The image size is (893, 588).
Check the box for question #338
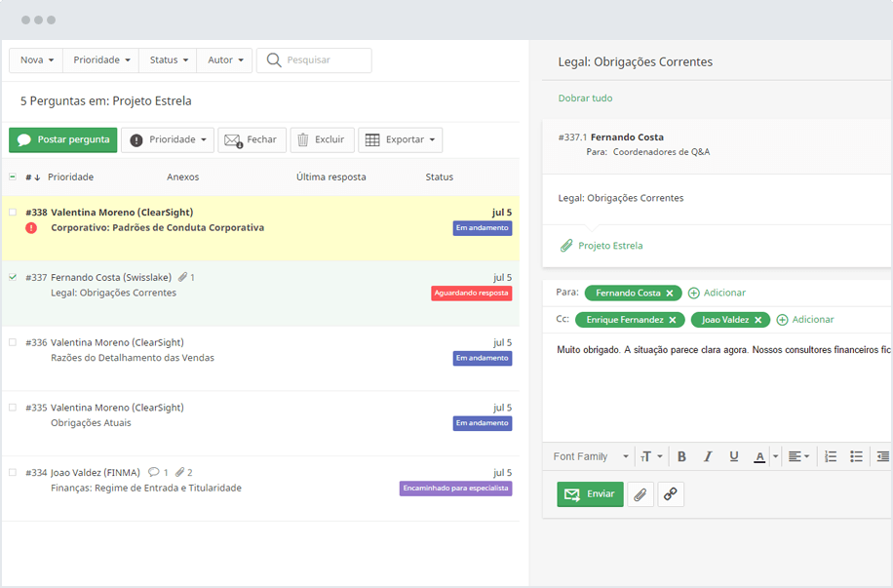tap(13, 212)
